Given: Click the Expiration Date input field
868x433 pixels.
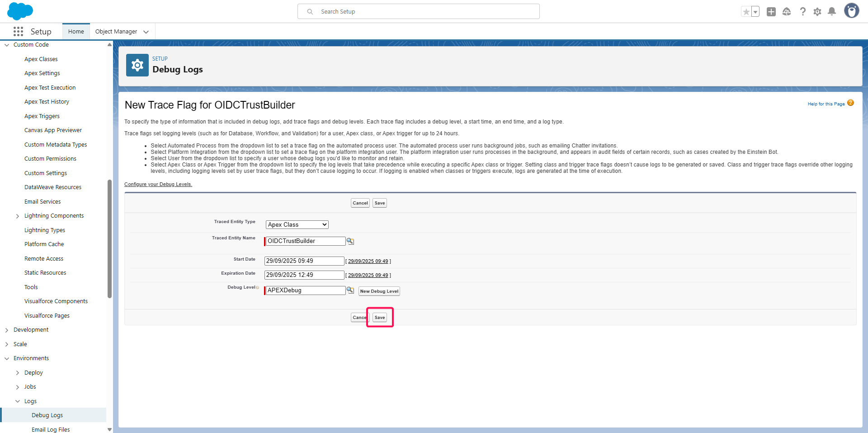Looking at the screenshot, I should [x=304, y=275].
